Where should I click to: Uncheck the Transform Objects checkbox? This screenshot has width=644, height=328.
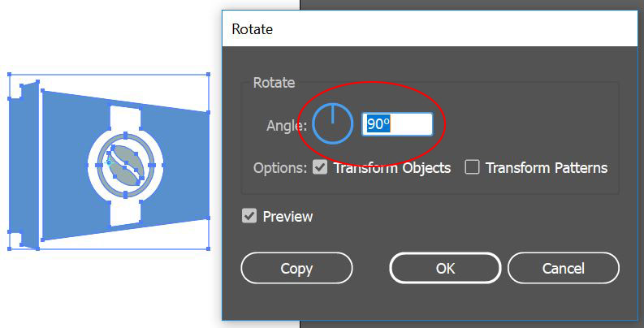[320, 168]
